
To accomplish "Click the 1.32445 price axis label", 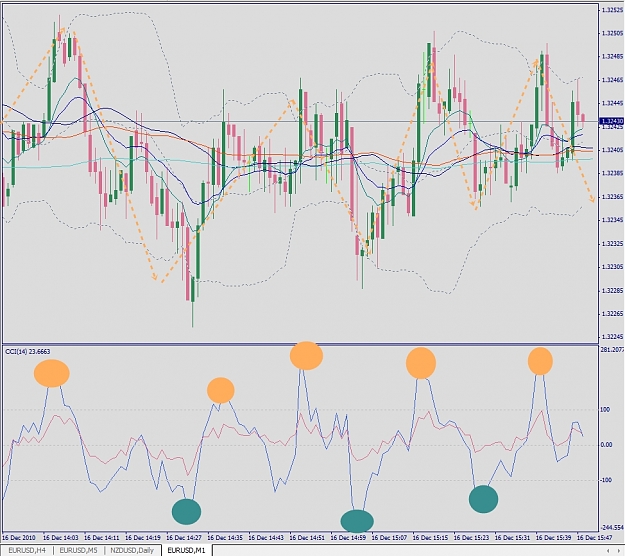I will point(612,103).
